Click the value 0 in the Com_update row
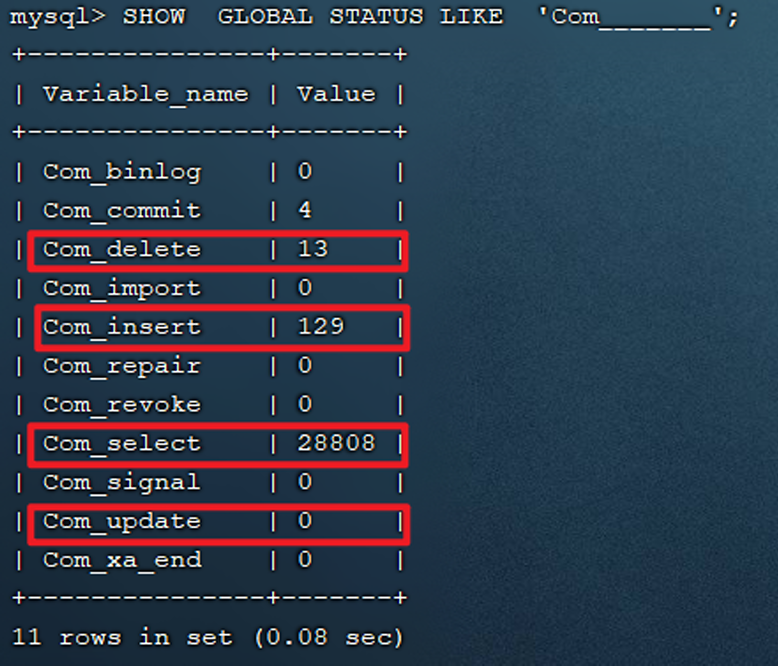778x666 pixels. (305, 521)
